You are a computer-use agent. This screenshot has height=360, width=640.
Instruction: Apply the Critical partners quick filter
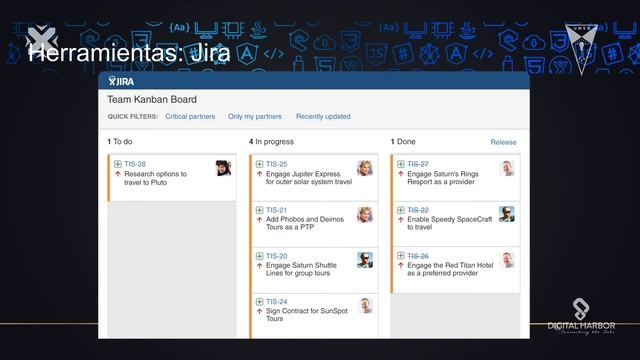click(190, 116)
